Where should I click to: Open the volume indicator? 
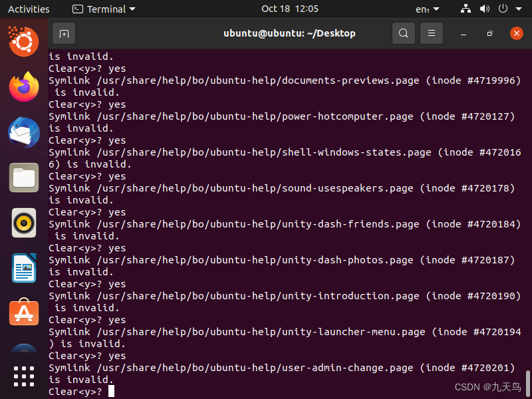(x=485, y=9)
